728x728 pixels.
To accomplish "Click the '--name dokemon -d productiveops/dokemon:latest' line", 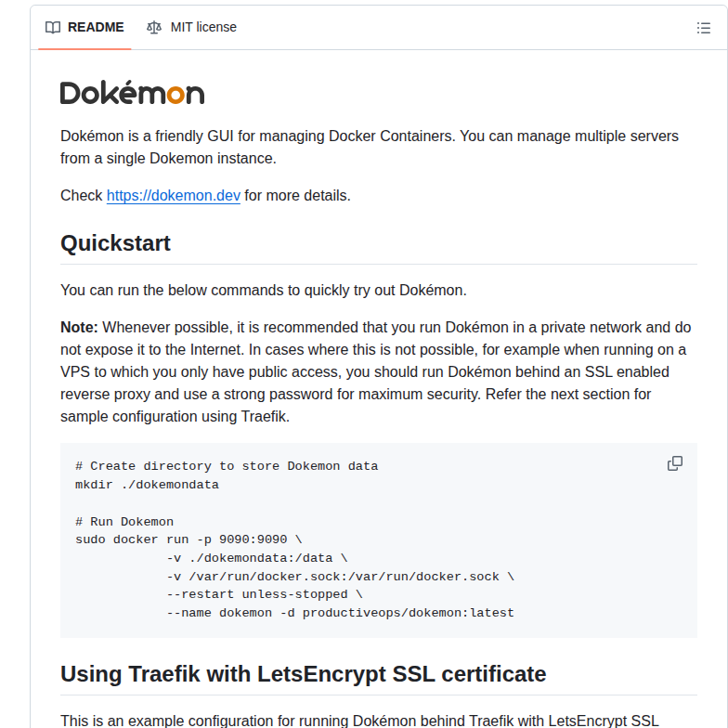I will [340, 613].
